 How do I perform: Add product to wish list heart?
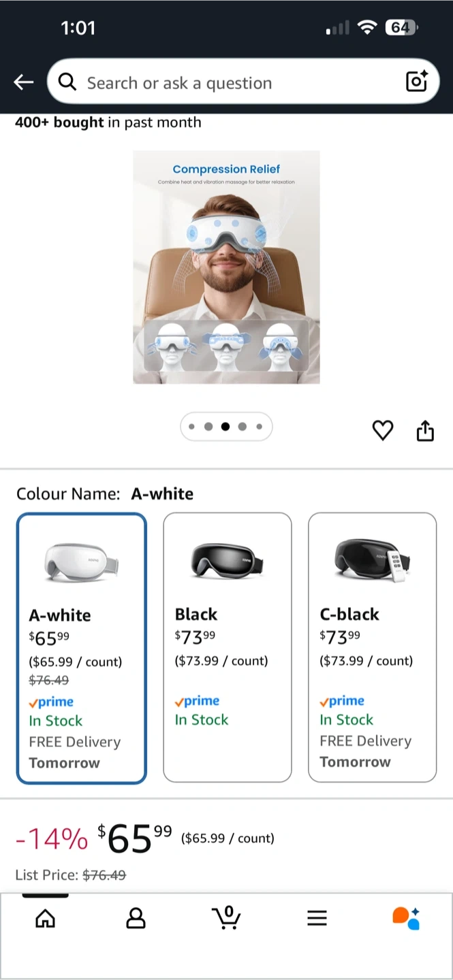[x=383, y=430]
